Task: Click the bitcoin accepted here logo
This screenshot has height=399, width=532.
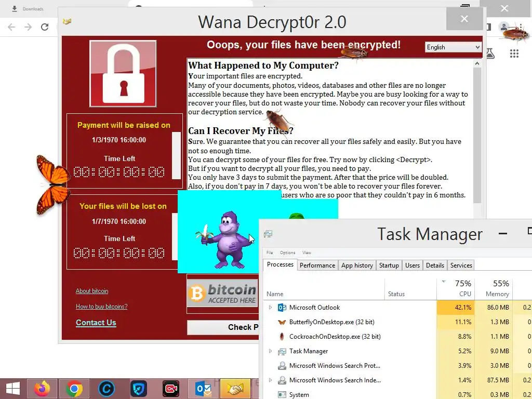Action: [x=222, y=293]
